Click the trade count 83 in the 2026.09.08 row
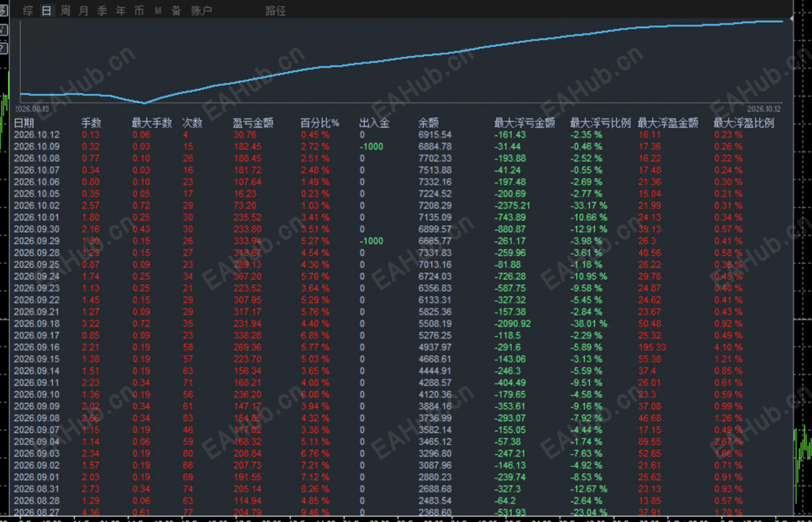Image resolution: width=812 pixels, height=522 pixels. (x=188, y=418)
